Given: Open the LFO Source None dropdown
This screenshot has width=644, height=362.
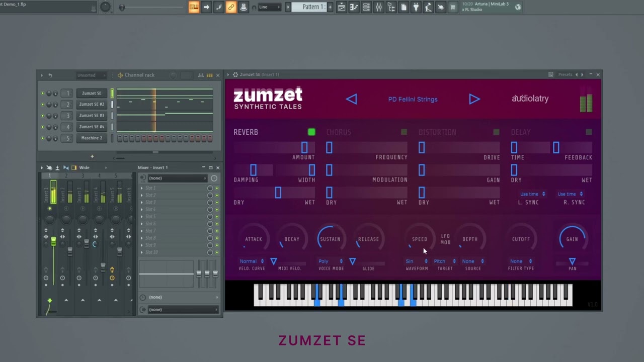Looking at the screenshot, I should click(x=473, y=261).
